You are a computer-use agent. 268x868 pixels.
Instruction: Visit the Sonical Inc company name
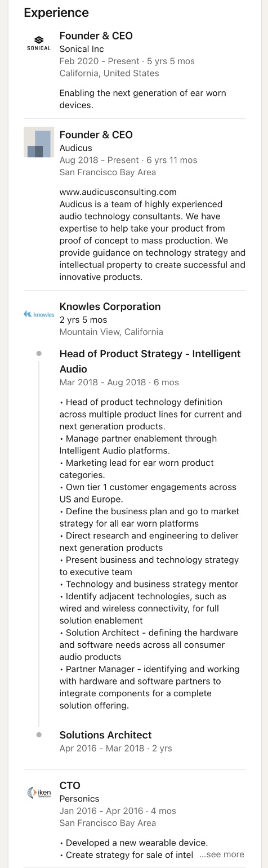tap(82, 49)
